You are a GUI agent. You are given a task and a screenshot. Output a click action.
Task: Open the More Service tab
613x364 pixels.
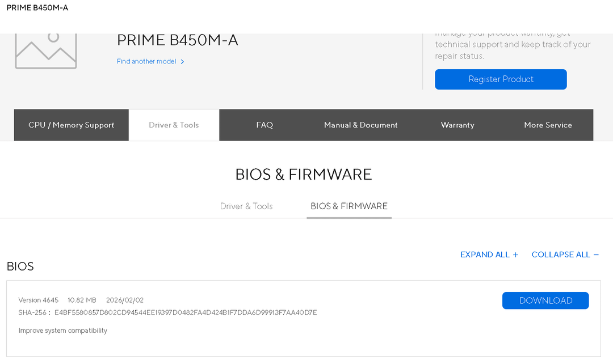point(548,125)
